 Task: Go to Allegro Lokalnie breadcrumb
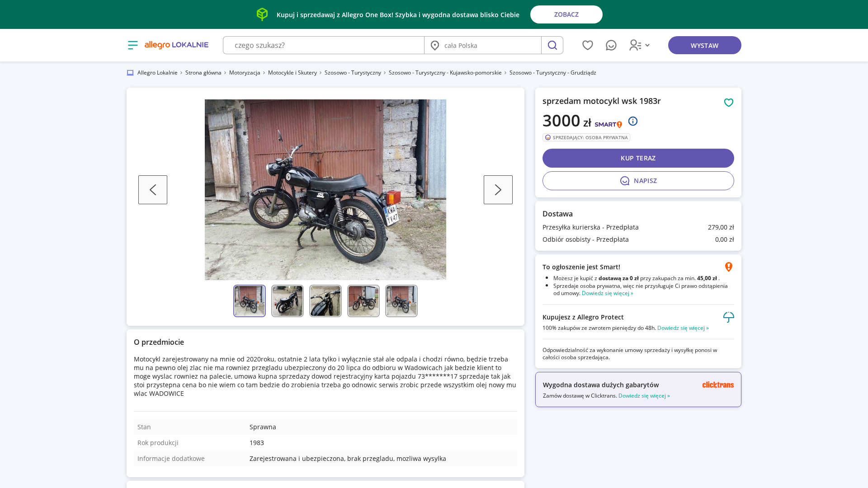pos(157,73)
